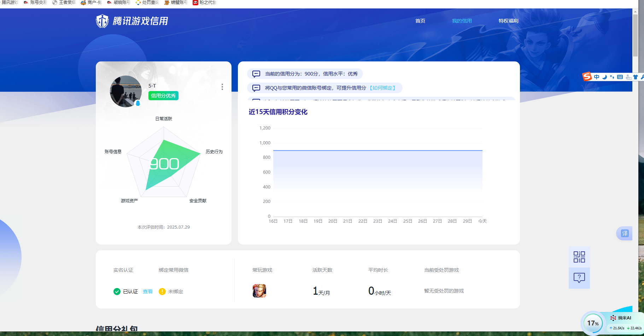The height and width of the screenshot is (336, 644).
Task: Click the Sogou input method S logo
Action: click(587, 77)
